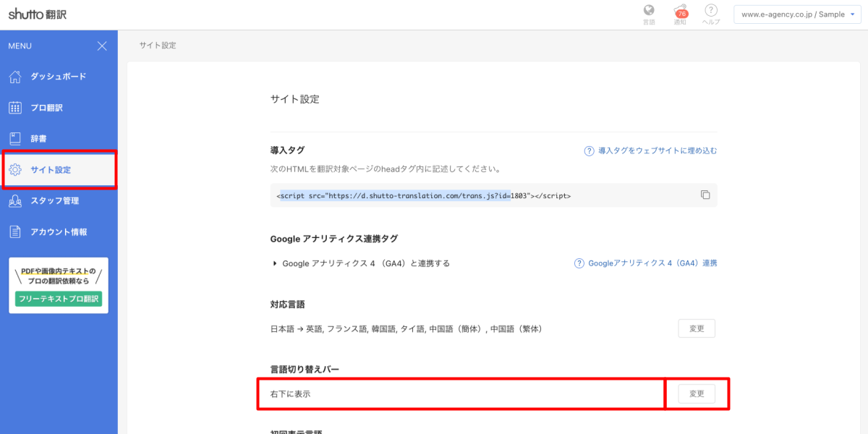868x434 pixels.
Task: Click the shutto 翻訳 logo
Action: tap(38, 14)
